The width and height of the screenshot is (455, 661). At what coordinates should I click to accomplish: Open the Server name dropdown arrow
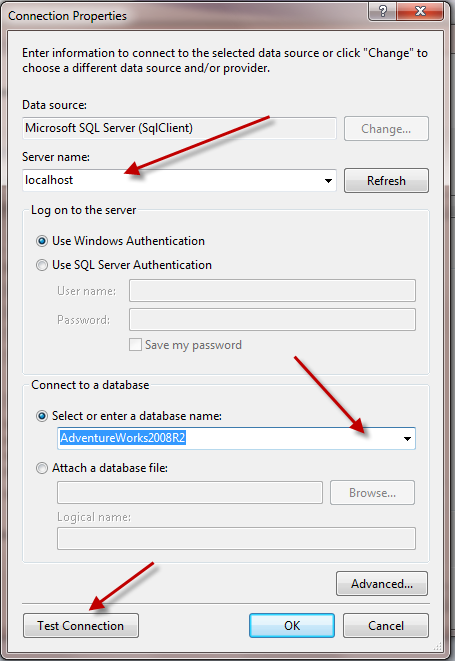point(328,181)
